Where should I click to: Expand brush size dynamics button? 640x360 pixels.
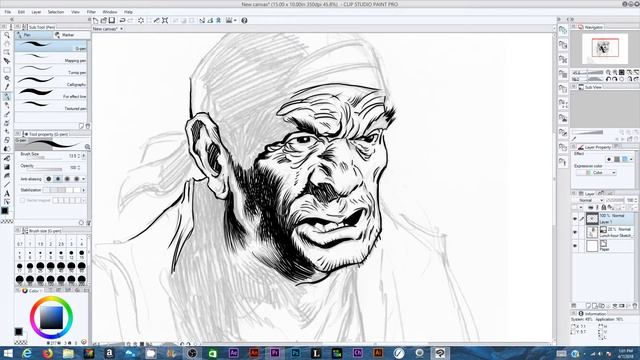84,156
